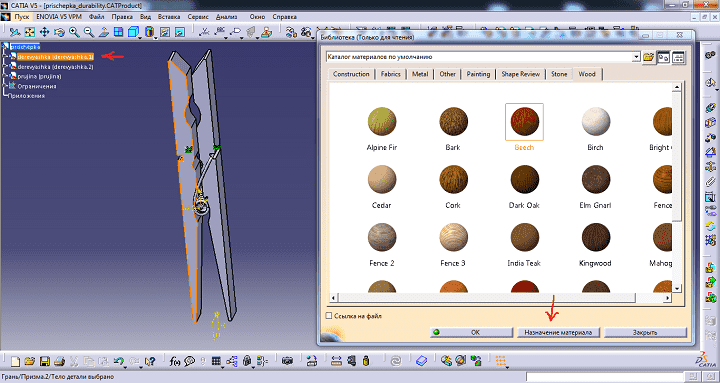Open the material catalog dropdown arrow

coord(636,57)
